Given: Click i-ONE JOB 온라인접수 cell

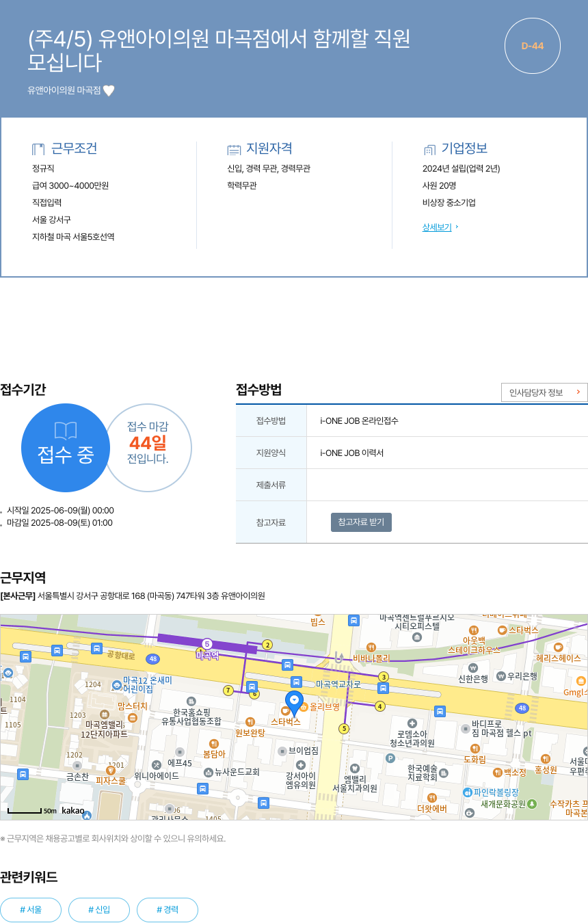Looking at the screenshot, I should pos(447,420).
